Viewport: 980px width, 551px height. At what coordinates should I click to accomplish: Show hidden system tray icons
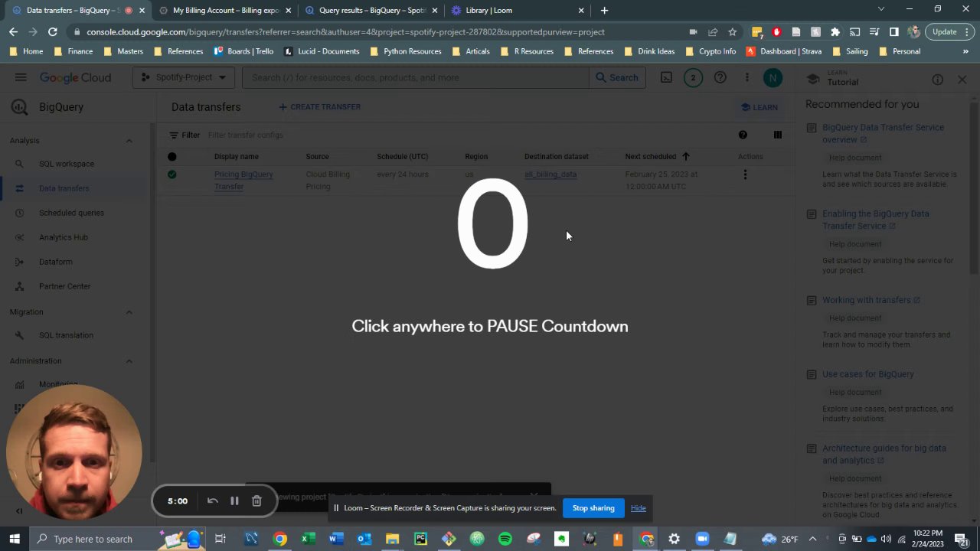(814, 539)
